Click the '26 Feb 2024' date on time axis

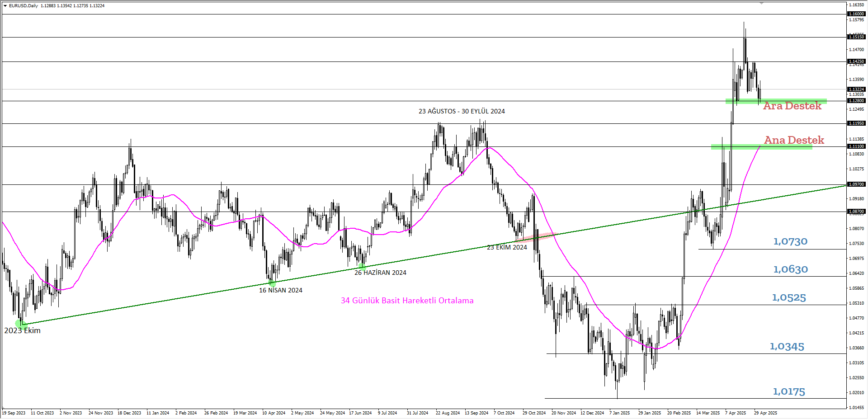[216, 413]
